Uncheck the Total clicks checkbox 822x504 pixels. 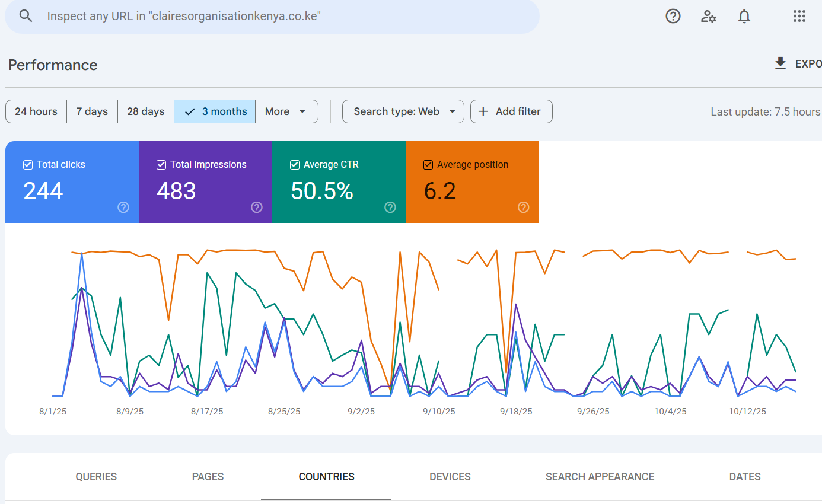pos(28,165)
